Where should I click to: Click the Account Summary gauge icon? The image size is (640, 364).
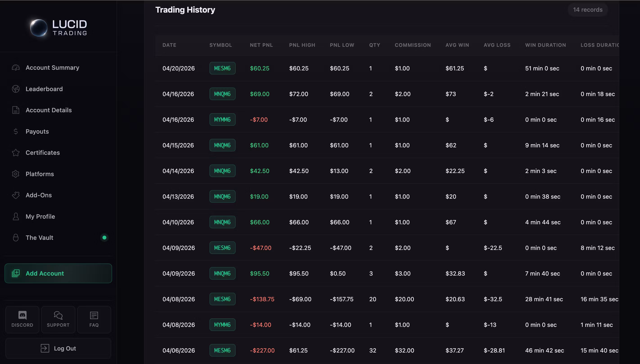pyautogui.click(x=16, y=67)
